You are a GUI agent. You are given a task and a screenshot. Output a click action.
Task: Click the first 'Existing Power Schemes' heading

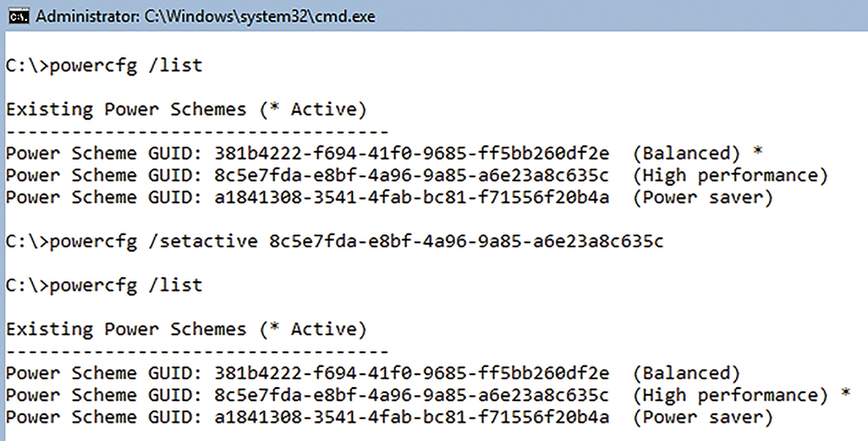tap(186, 109)
